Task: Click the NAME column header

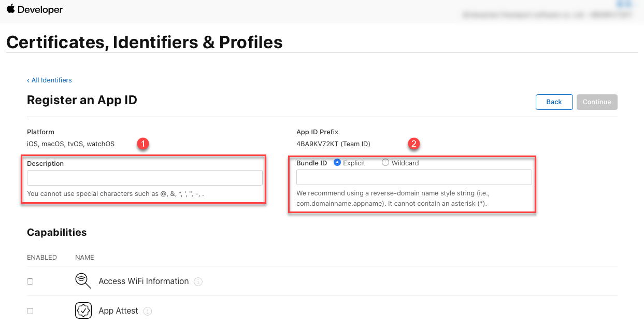Action: (x=84, y=258)
